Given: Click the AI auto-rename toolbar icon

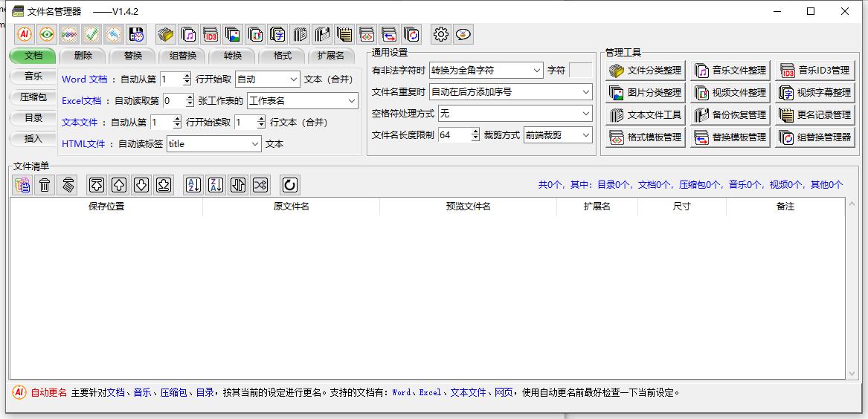Looking at the screenshot, I should click(x=25, y=34).
